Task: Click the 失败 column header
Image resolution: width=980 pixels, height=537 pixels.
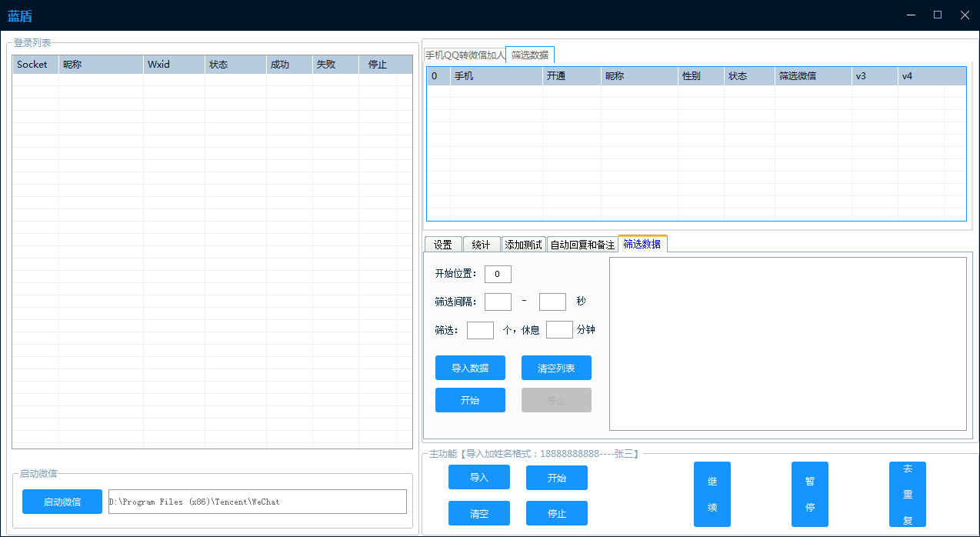Action: coord(335,65)
